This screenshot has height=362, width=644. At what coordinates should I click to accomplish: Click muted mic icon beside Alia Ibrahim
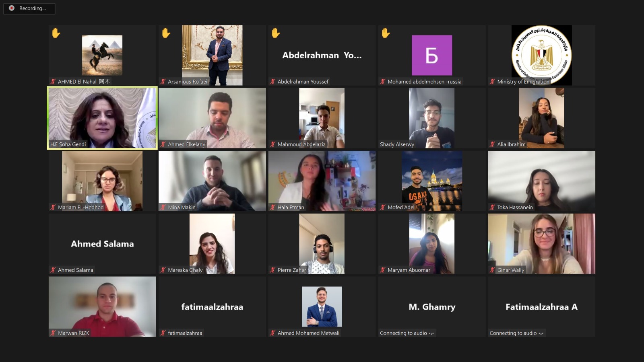(x=492, y=144)
